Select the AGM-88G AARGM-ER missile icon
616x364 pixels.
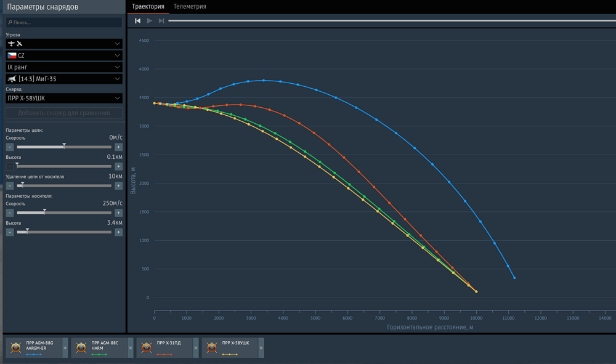pyautogui.click(x=16, y=347)
